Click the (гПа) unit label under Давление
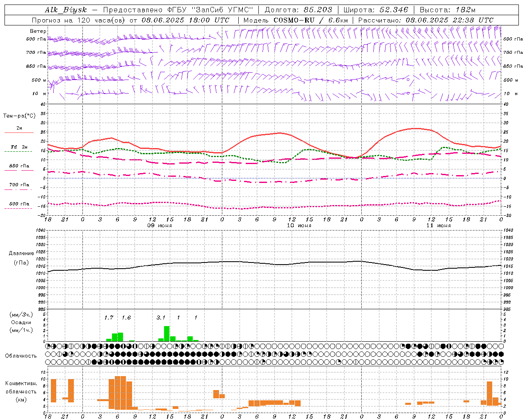525x420 pixels. (x=21, y=262)
